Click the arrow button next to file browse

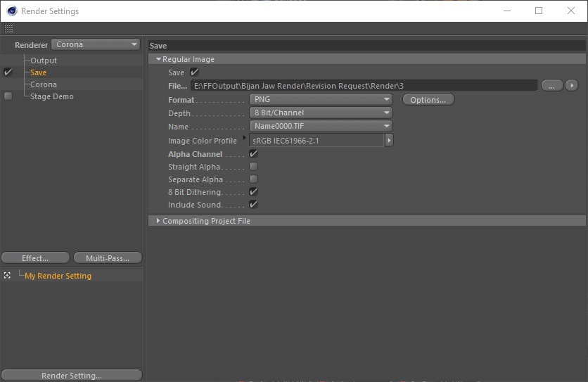point(571,86)
